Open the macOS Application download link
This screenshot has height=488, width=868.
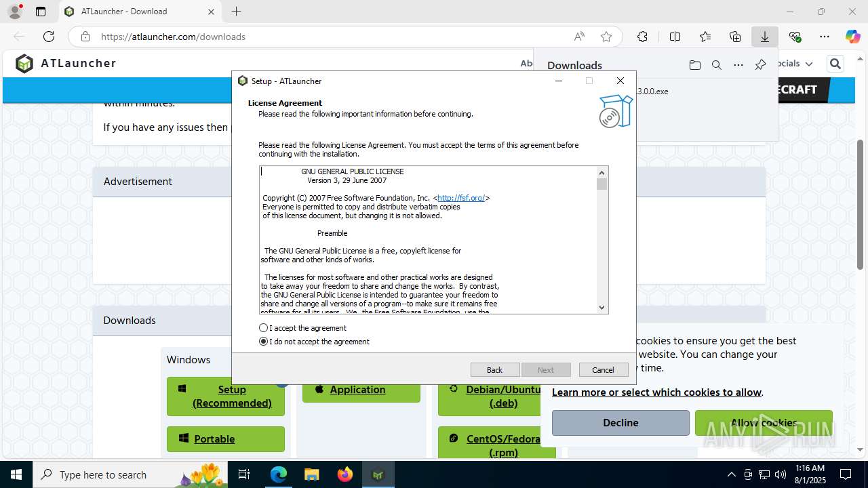pos(361,390)
